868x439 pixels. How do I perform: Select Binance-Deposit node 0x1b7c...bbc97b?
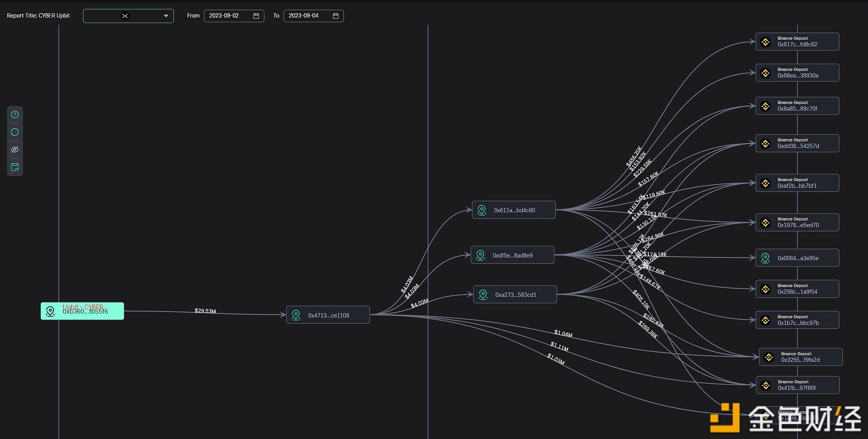tap(797, 320)
